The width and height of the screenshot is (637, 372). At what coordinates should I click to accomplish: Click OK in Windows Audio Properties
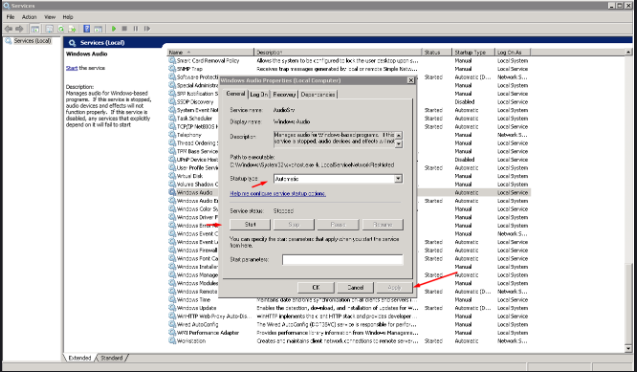click(x=316, y=288)
